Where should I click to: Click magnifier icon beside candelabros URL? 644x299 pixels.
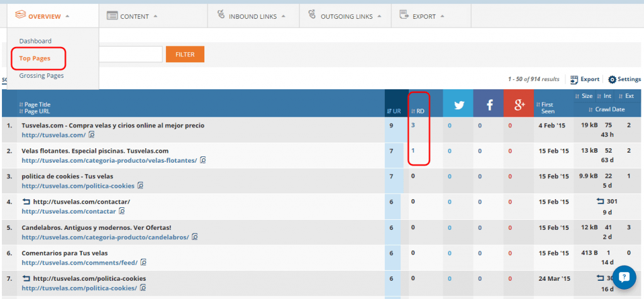click(195, 237)
